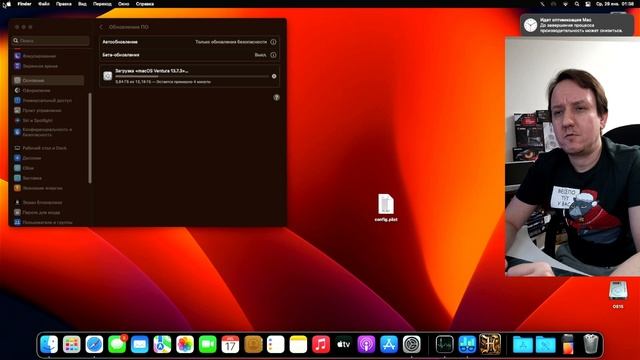The width and height of the screenshot is (640, 360).
Task: Open the Trash in the Dock
Action: (x=590, y=344)
